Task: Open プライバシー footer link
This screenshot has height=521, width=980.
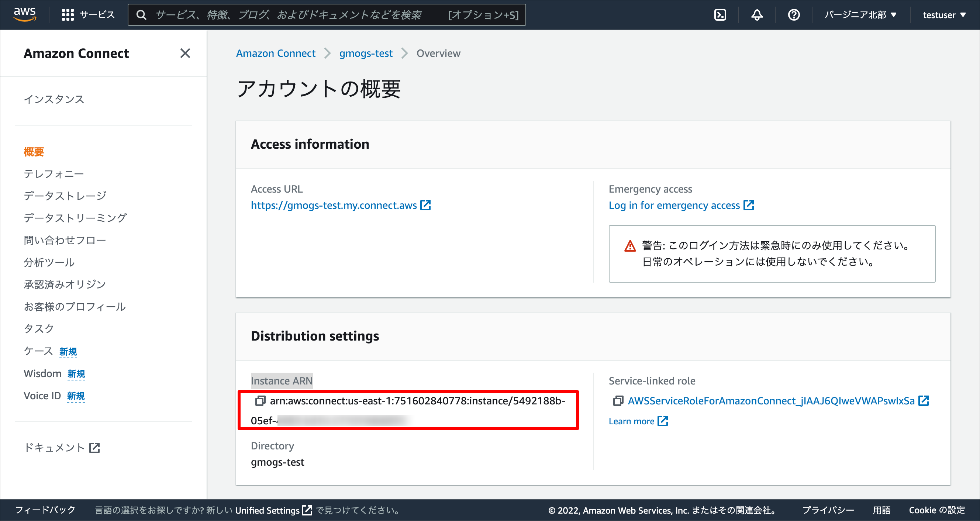Action: point(828,510)
